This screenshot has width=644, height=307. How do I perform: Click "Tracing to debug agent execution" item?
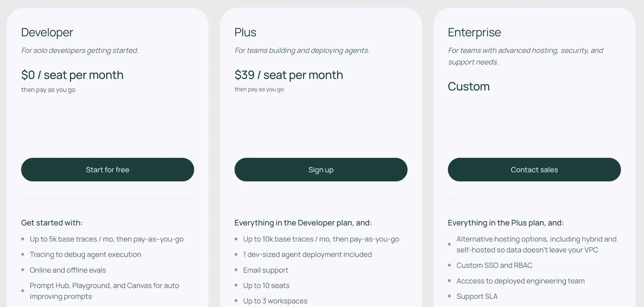point(85,255)
